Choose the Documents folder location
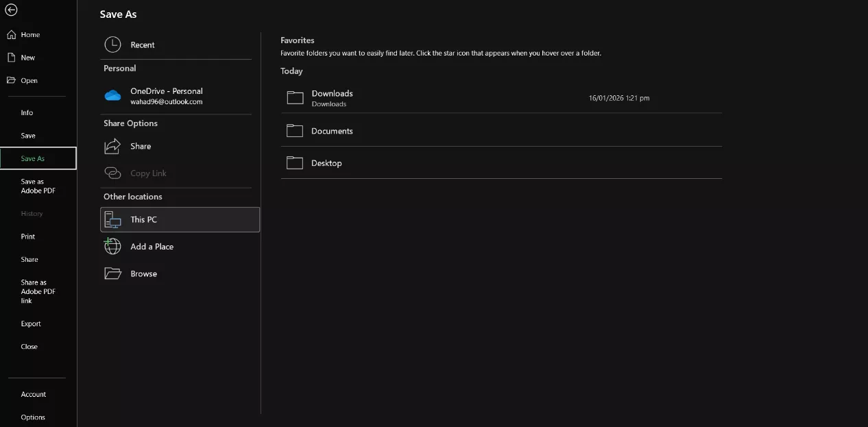Screen dimensions: 868x427 [x=333, y=131]
